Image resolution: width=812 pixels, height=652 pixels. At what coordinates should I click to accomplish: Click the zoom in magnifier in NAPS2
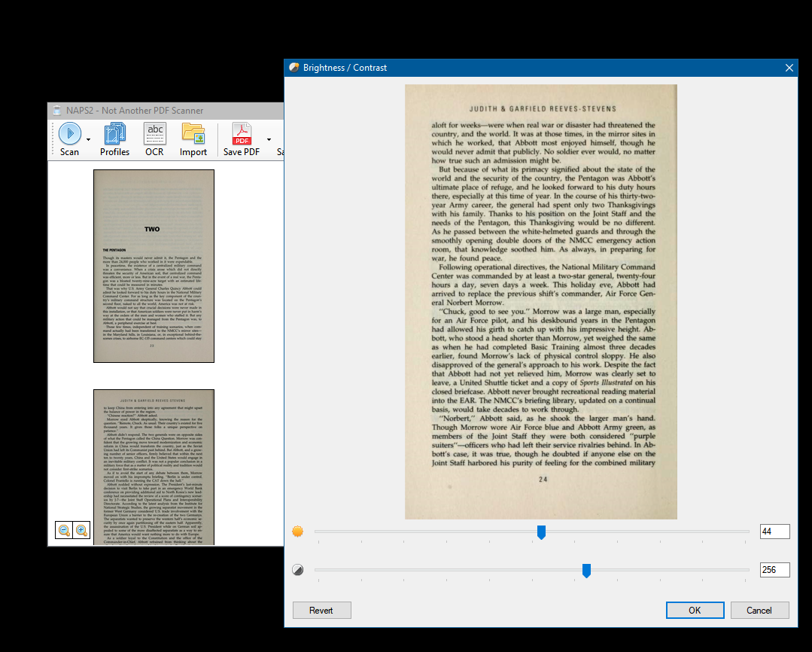pyautogui.click(x=81, y=530)
